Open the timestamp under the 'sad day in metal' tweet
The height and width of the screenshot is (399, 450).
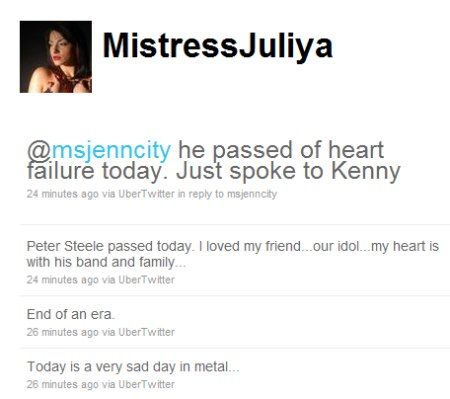[x=63, y=384]
